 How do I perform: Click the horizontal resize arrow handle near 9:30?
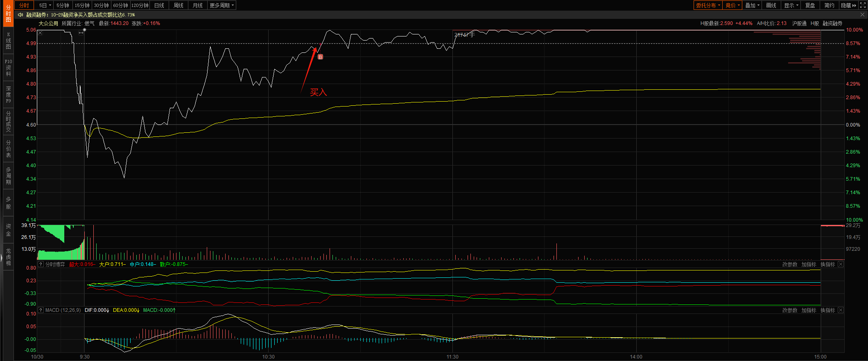tap(81, 33)
